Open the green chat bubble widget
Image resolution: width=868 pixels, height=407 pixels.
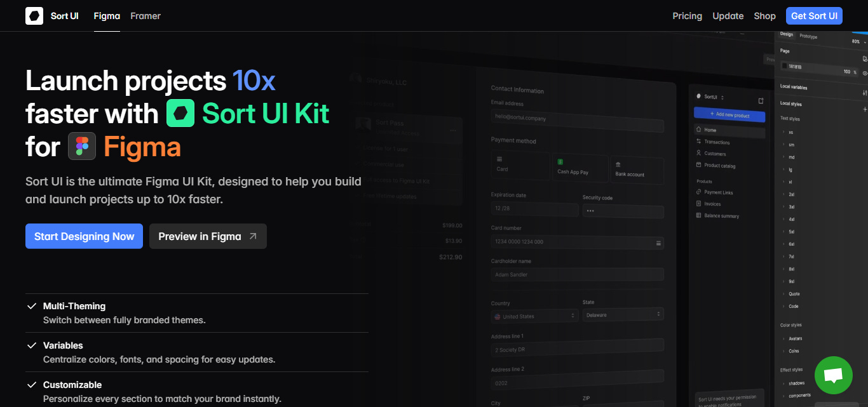tap(833, 375)
